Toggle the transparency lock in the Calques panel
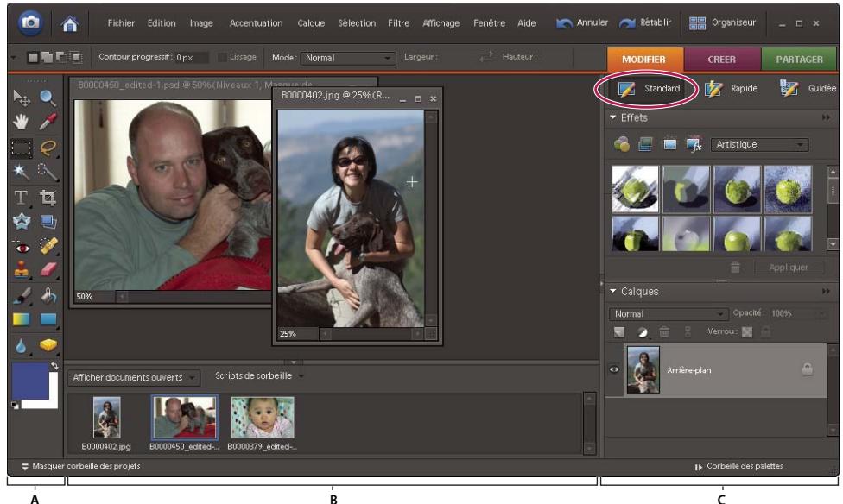The image size is (843, 504). (746, 331)
